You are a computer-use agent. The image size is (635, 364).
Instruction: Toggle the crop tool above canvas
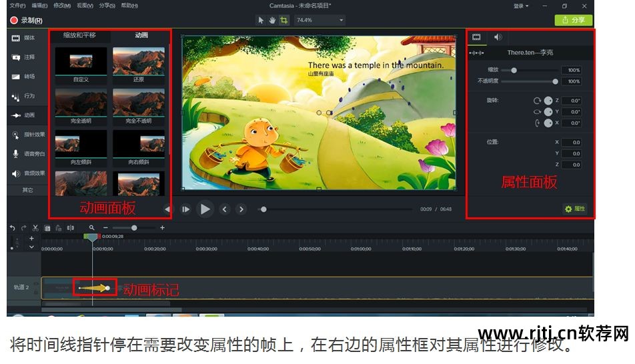(284, 20)
